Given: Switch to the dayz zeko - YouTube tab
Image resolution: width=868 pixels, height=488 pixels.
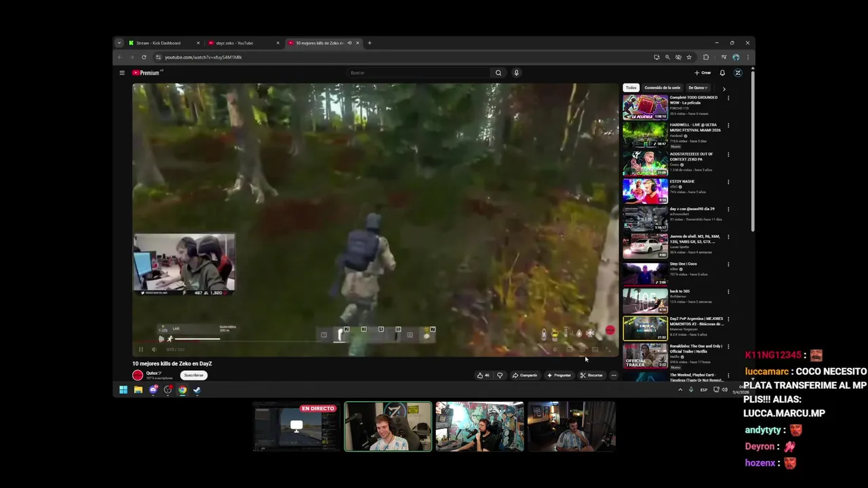Looking at the screenshot, I should [x=243, y=43].
